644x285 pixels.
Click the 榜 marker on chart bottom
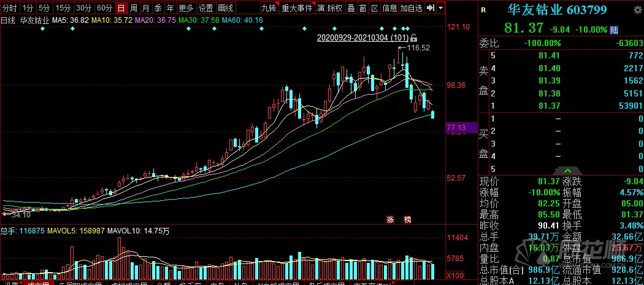407,220
